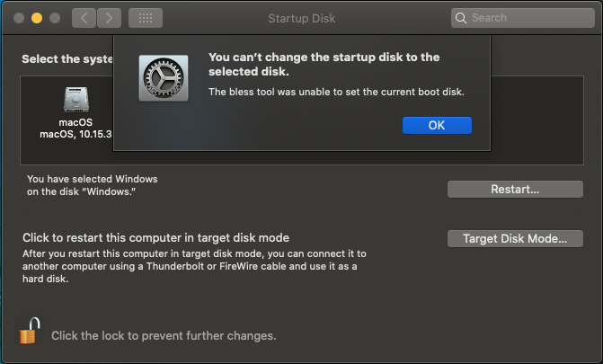Image resolution: width=603 pixels, height=364 pixels.
Task: Go forward with the right chevron button
Action: click(108, 17)
